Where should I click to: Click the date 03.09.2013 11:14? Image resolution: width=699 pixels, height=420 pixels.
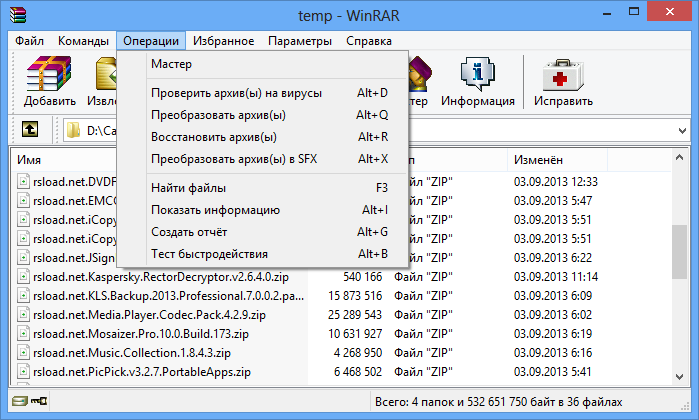[555, 277]
